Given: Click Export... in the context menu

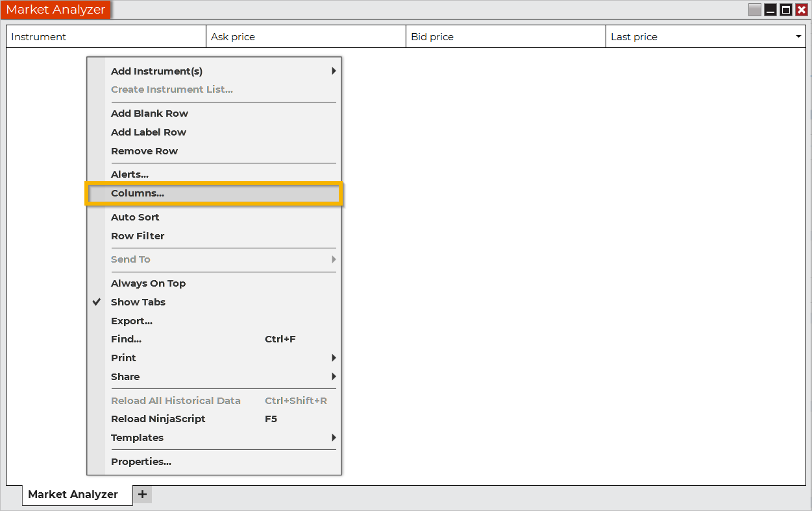Looking at the screenshot, I should coord(132,321).
